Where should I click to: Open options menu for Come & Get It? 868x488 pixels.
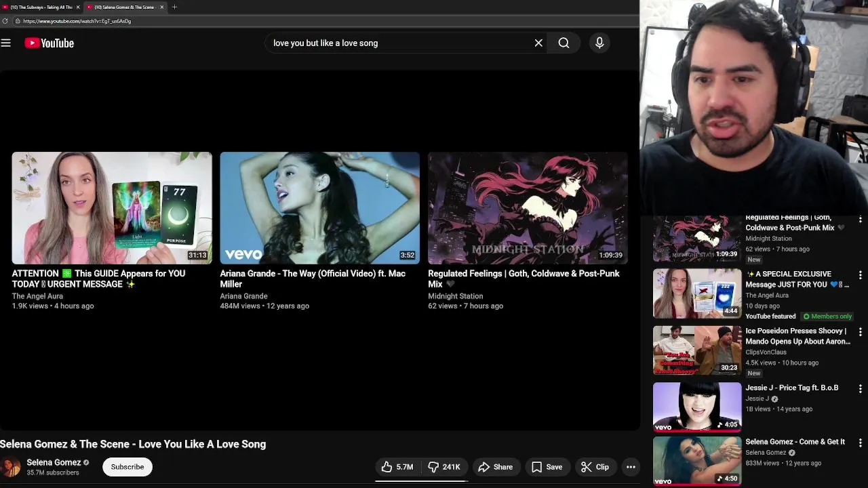click(x=860, y=443)
